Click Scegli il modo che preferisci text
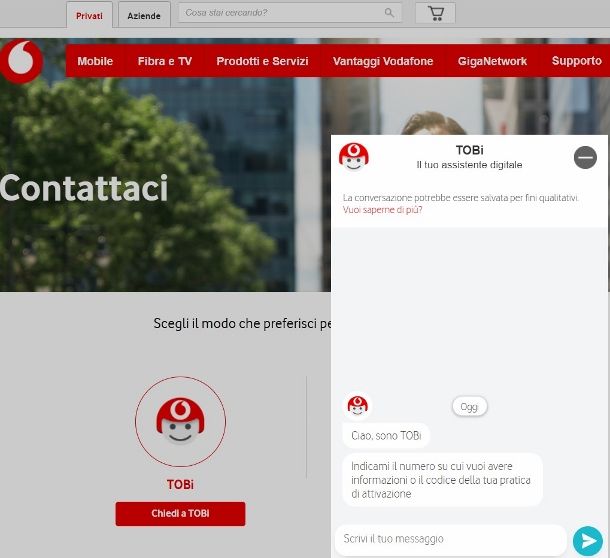Screen dimensions: 610x558 point(242,323)
